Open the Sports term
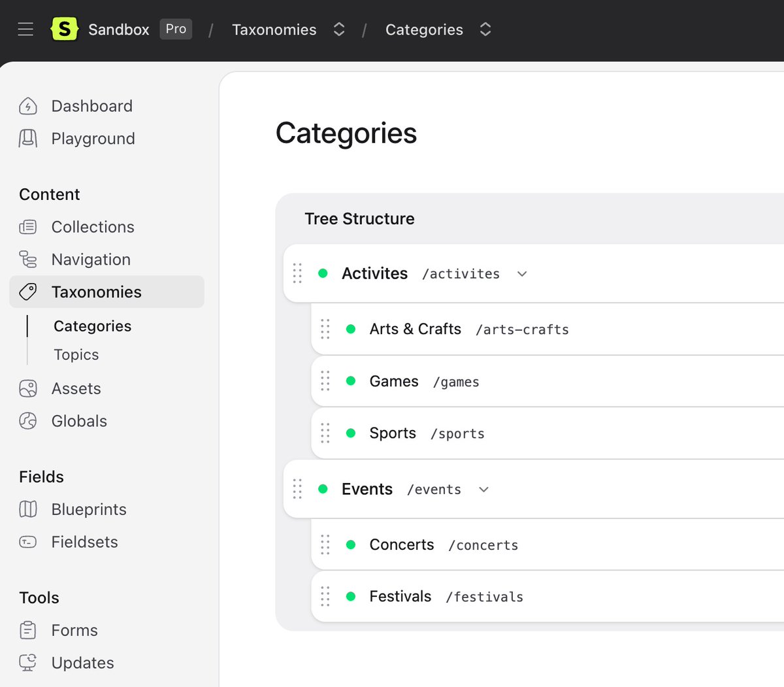 point(393,433)
